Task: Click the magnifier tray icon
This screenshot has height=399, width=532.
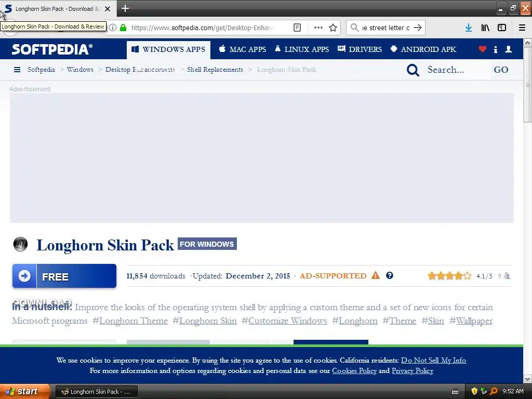Action: (x=494, y=391)
